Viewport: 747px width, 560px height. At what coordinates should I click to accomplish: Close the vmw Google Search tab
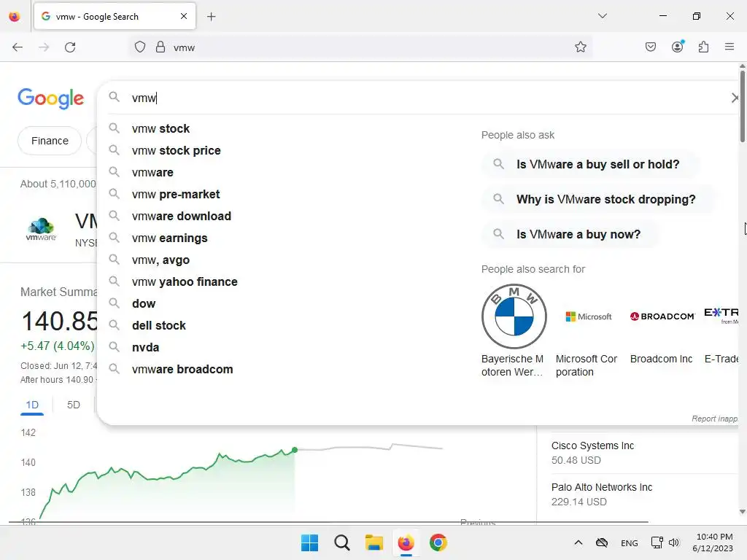pyautogui.click(x=184, y=16)
